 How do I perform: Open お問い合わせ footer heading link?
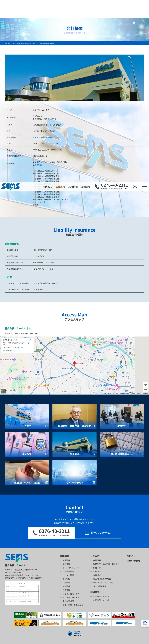(133, 561)
